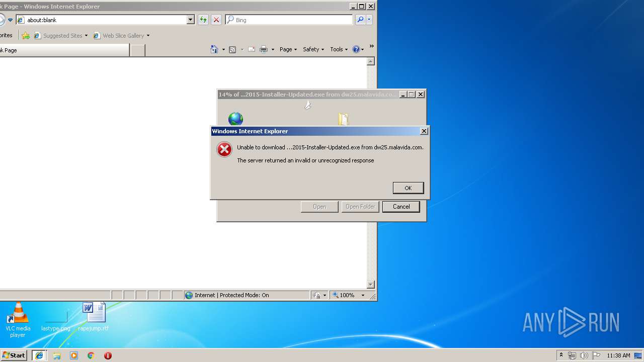
Task: Click download dialog title showing 14%
Action: pos(307,95)
